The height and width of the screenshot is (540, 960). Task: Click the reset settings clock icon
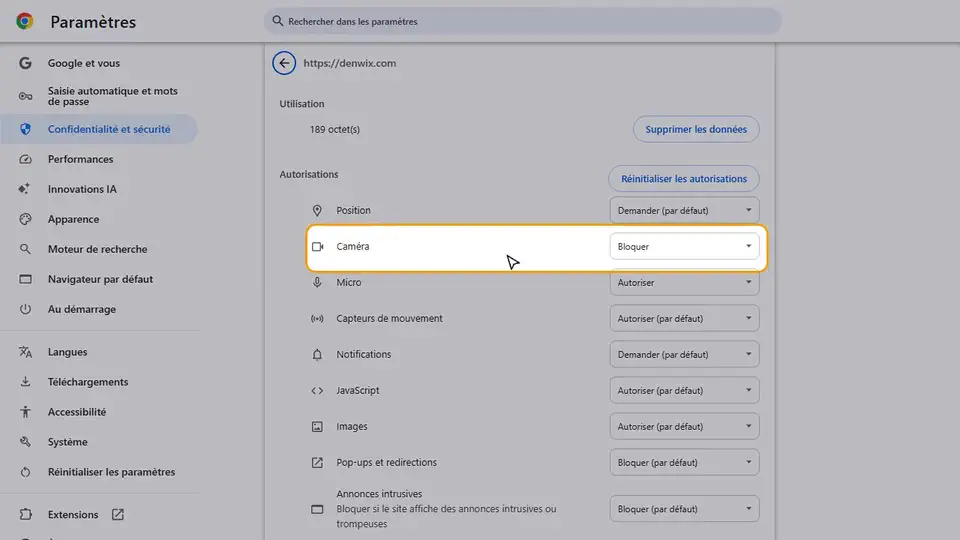point(25,472)
